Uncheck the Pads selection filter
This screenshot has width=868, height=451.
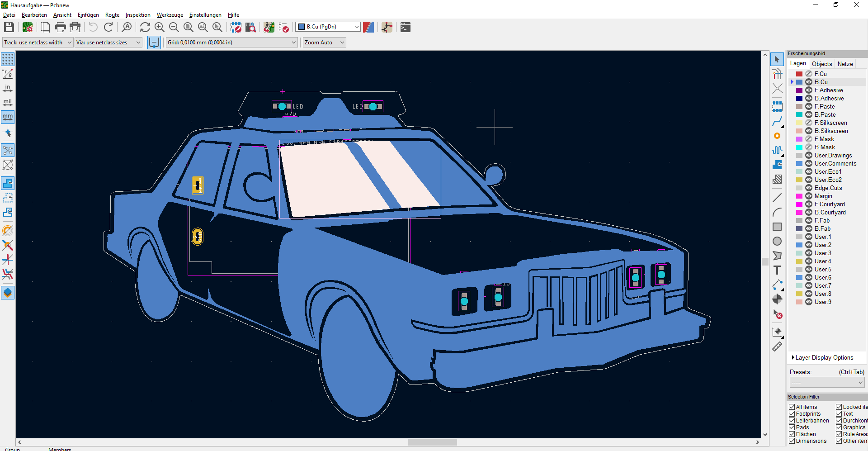click(x=792, y=427)
